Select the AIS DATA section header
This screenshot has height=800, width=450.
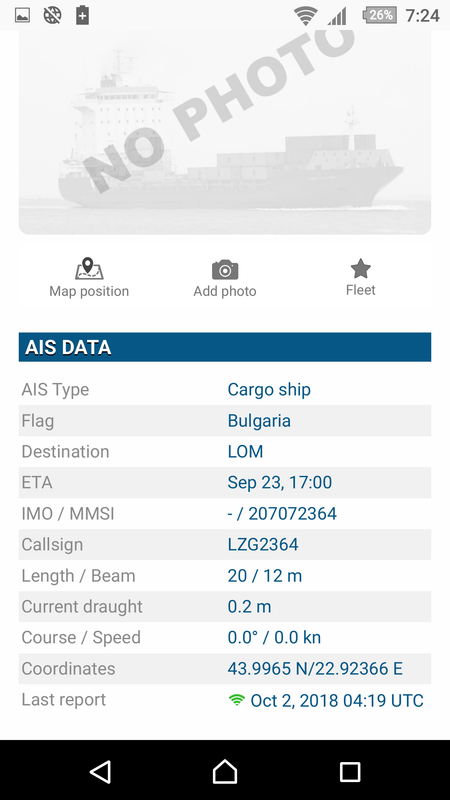[x=225, y=347]
